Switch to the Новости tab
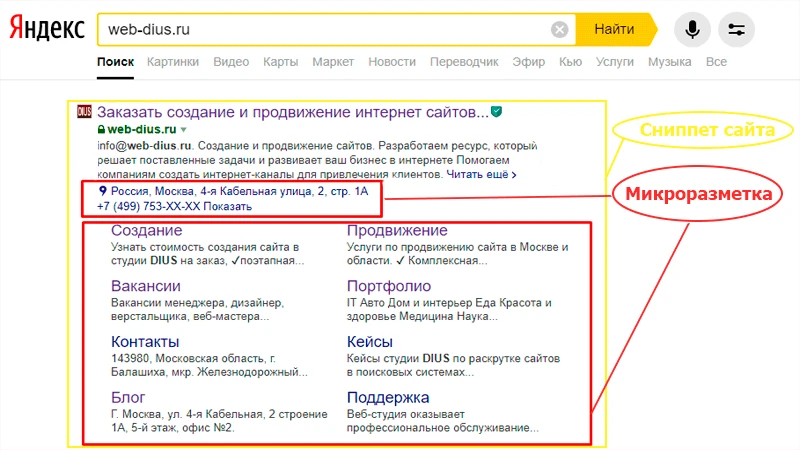 click(392, 62)
